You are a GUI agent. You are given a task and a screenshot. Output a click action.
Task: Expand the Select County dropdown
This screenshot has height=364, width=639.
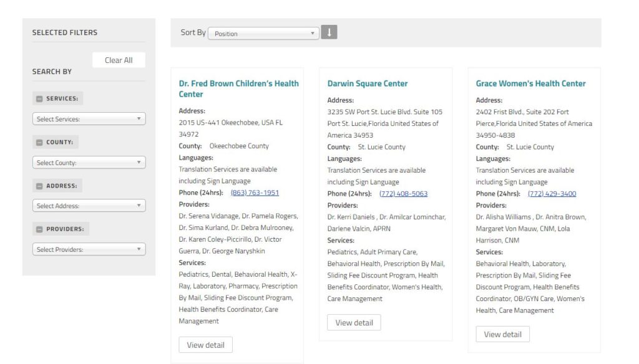pos(89,163)
